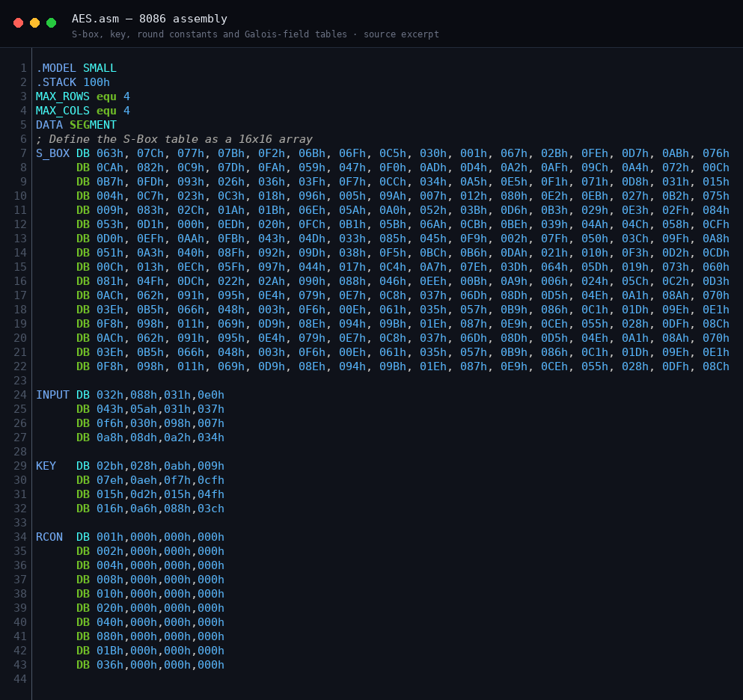Click value '016h' on line 32
This screenshot has height=700, width=743.
pos(110,509)
